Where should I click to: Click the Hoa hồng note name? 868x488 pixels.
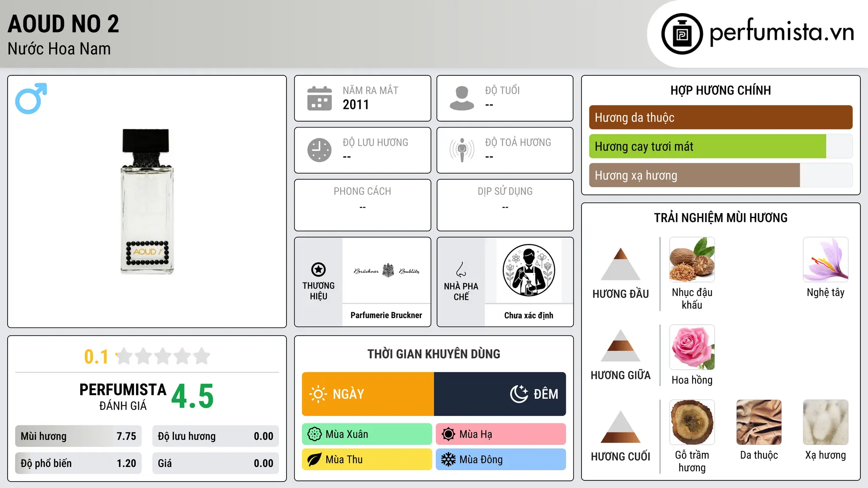click(x=692, y=380)
